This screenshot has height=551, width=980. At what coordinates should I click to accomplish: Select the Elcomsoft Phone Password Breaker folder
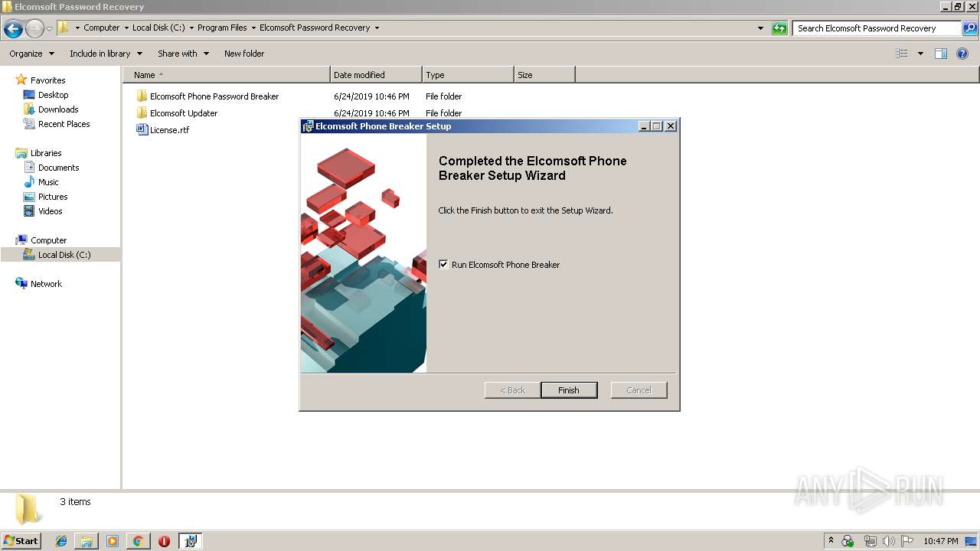coord(207,96)
